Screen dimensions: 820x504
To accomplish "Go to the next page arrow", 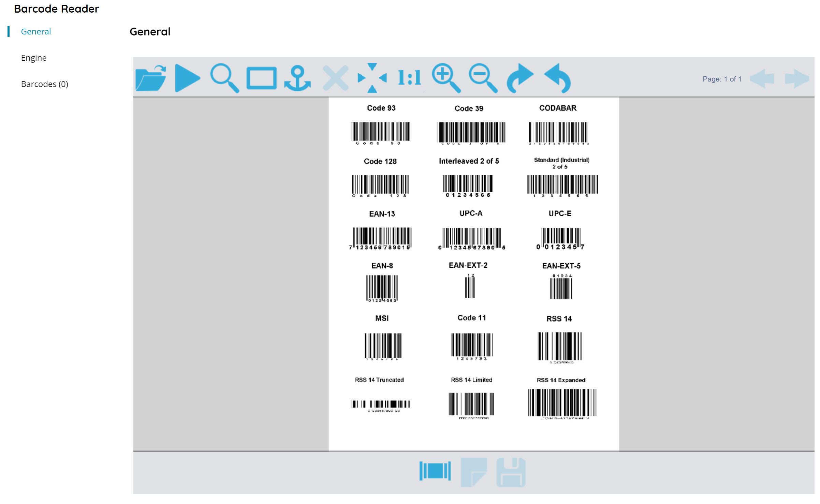I will (797, 79).
